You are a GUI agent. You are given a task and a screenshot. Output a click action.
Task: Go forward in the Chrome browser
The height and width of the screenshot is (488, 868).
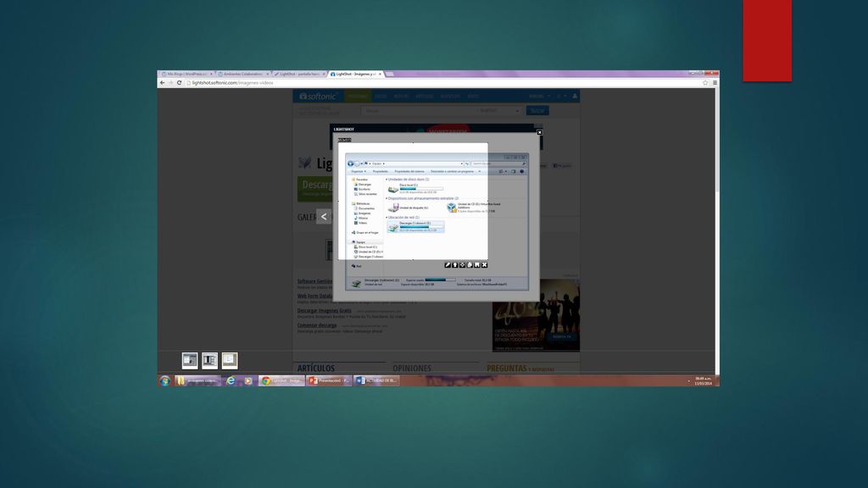pyautogui.click(x=170, y=82)
